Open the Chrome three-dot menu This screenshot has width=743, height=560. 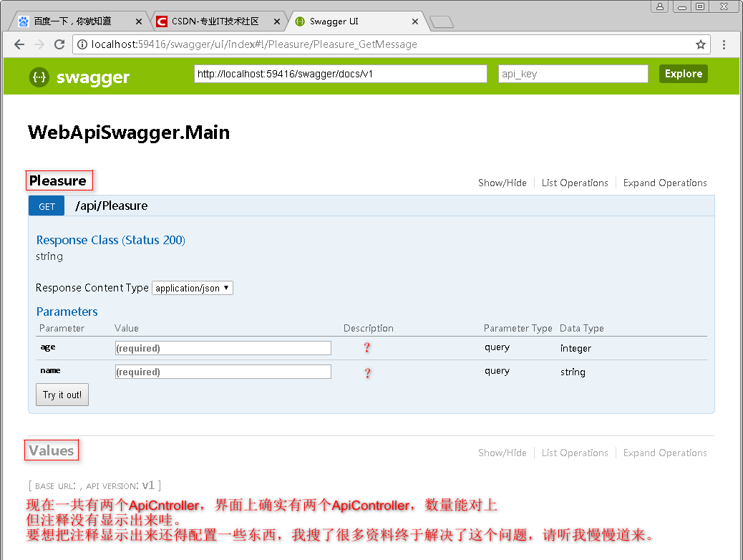point(725,44)
